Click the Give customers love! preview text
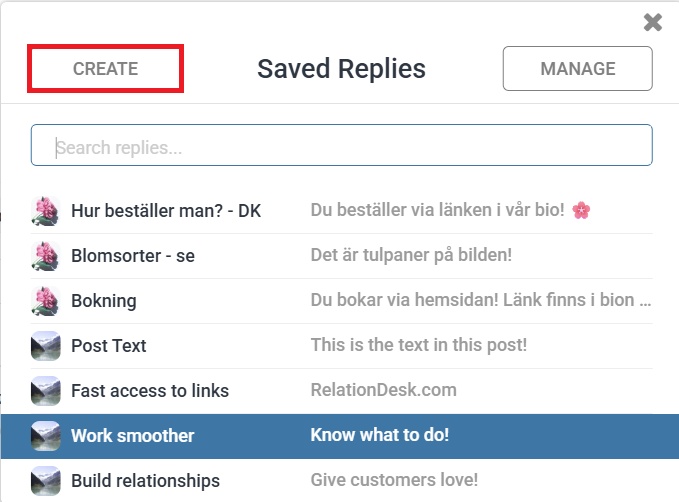The height and width of the screenshot is (502, 679). (x=394, y=480)
